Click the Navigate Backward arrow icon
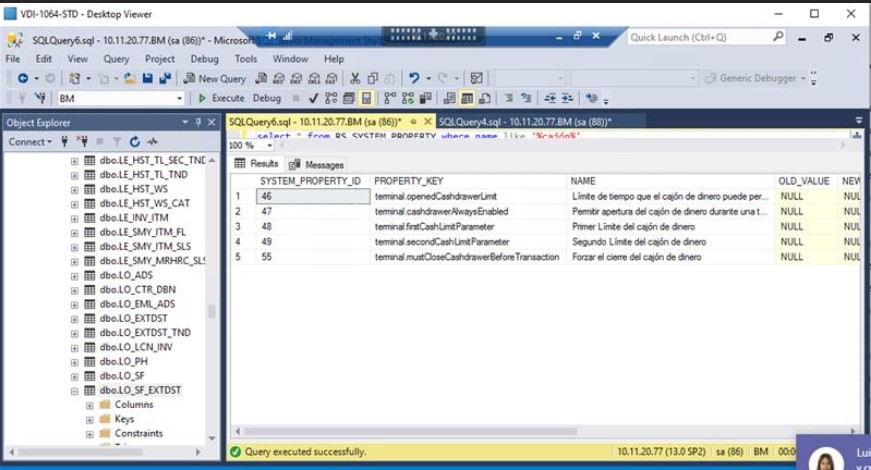Image resolution: width=871 pixels, height=470 pixels. (x=23, y=78)
